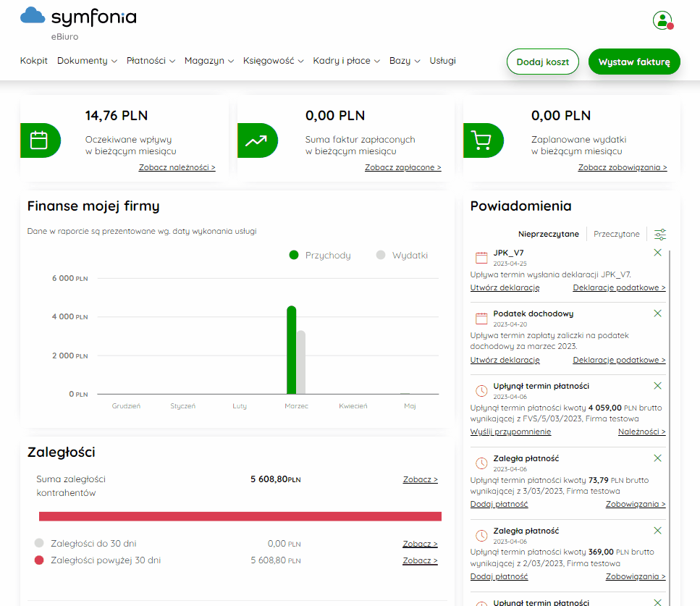Click the calendar icon beside JPK_V7 notification

[481, 258]
